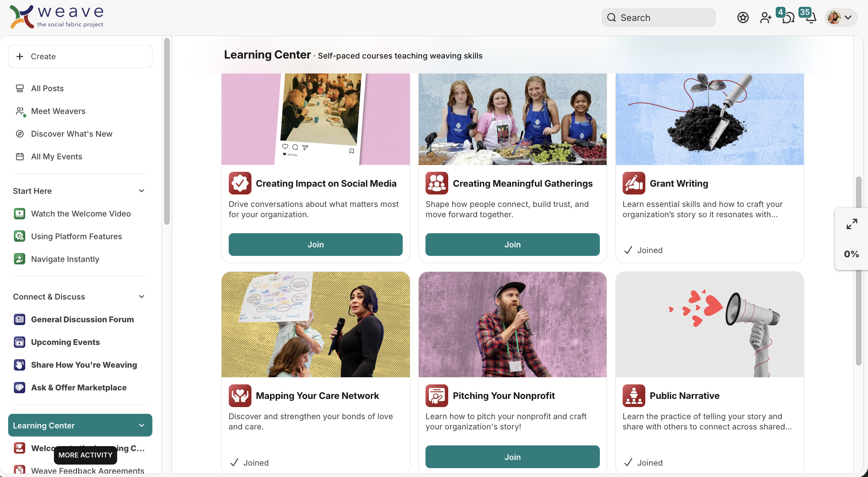Viewport: 868px width, 477px height.
Task: Click the Weave logo
Action: (x=57, y=17)
